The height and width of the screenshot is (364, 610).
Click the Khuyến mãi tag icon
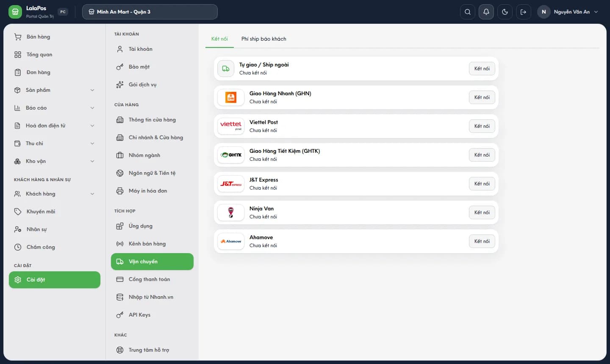point(18,212)
